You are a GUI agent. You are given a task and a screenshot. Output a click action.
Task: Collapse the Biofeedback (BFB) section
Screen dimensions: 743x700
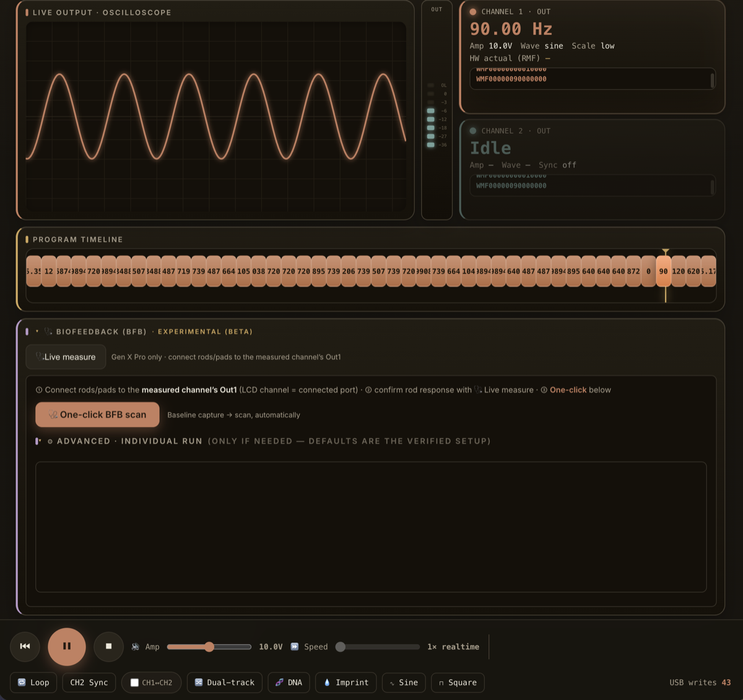pos(37,331)
